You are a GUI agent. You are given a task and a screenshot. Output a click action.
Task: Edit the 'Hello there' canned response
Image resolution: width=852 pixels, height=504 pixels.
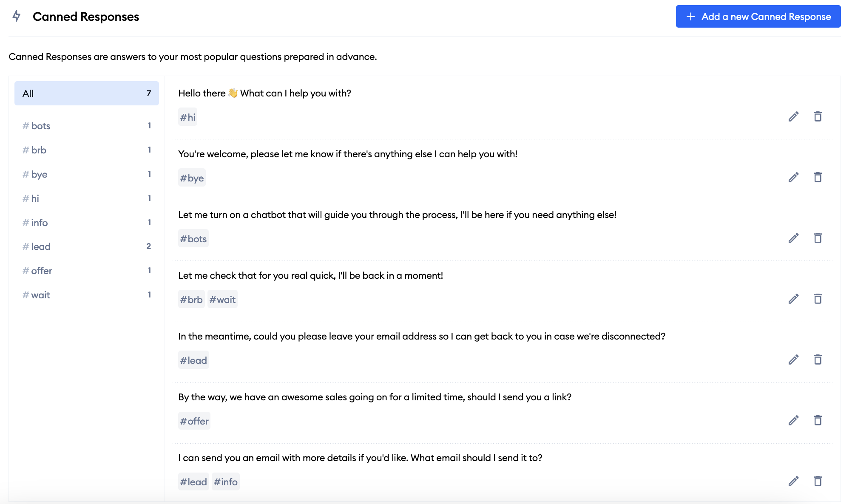pos(793,116)
